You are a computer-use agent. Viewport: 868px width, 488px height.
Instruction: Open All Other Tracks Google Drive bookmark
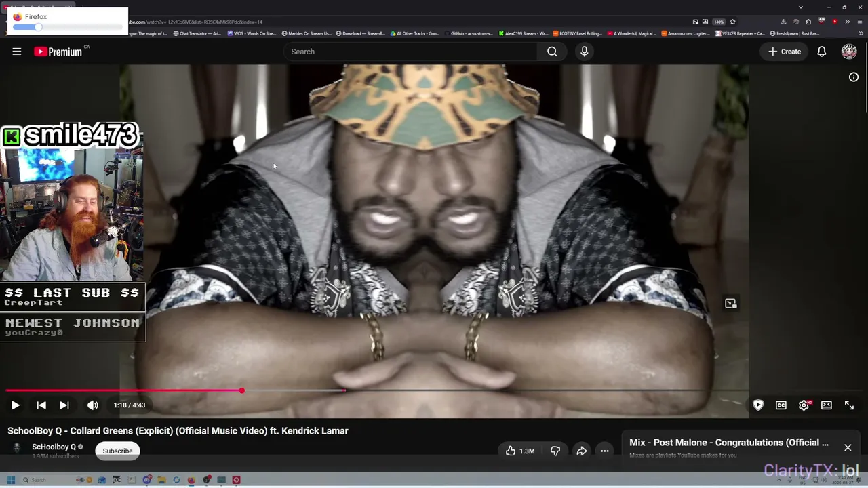click(415, 33)
